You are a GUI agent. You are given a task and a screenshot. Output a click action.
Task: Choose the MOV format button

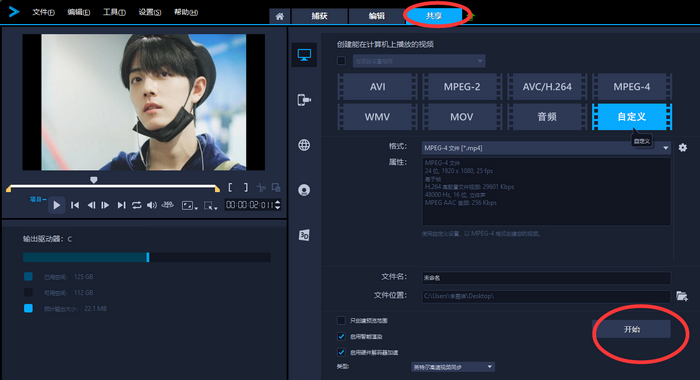point(462,117)
